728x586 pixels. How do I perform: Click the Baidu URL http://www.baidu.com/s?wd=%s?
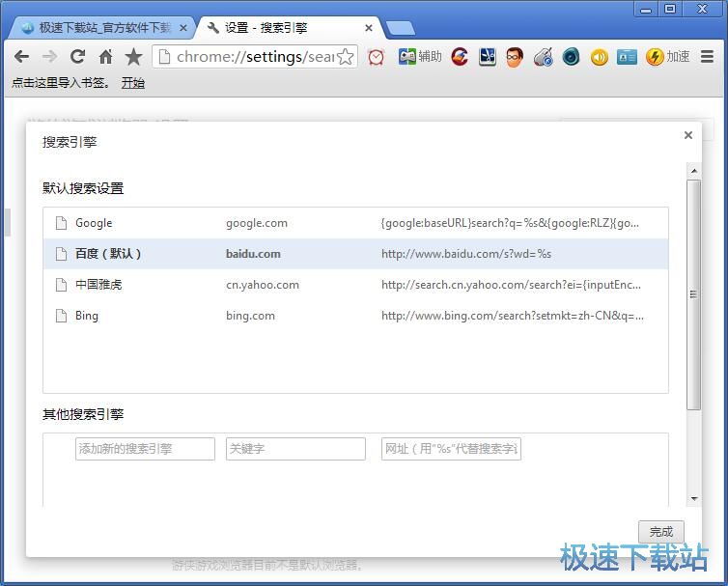coord(466,254)
